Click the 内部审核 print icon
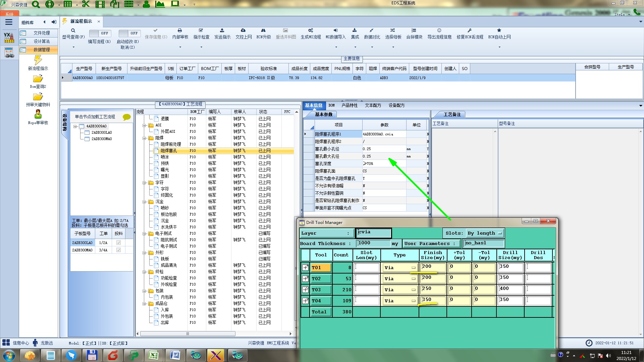This screenshot has width=644, height=362. pyautogui.click(x=180, y=31)
